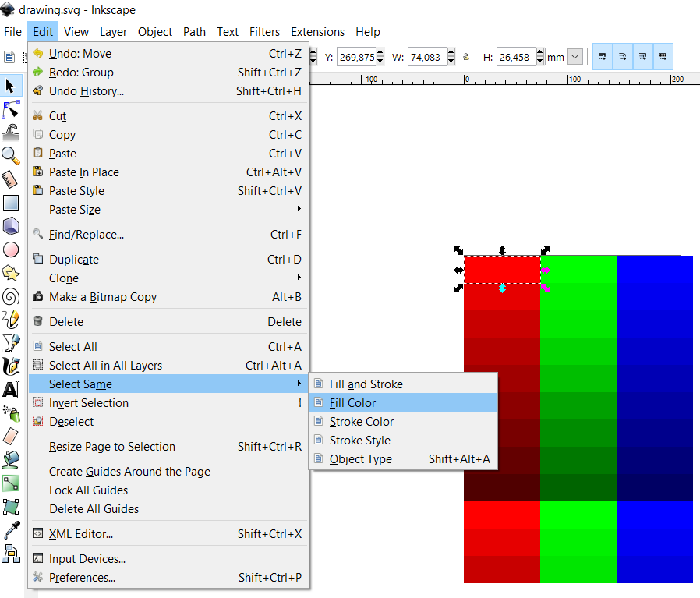
Task: Select the Mesh gradient tool
Action: click(x=11, y=507)
